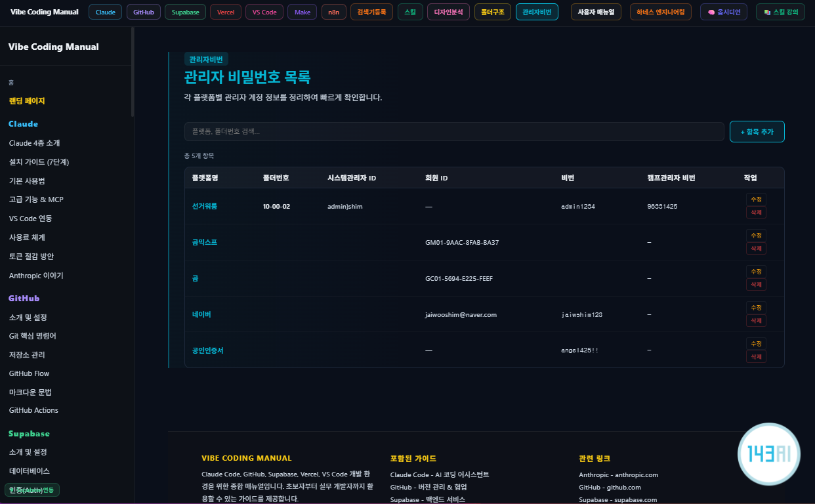Open Claude 4종 소개 in sidebar

[35, 143]
